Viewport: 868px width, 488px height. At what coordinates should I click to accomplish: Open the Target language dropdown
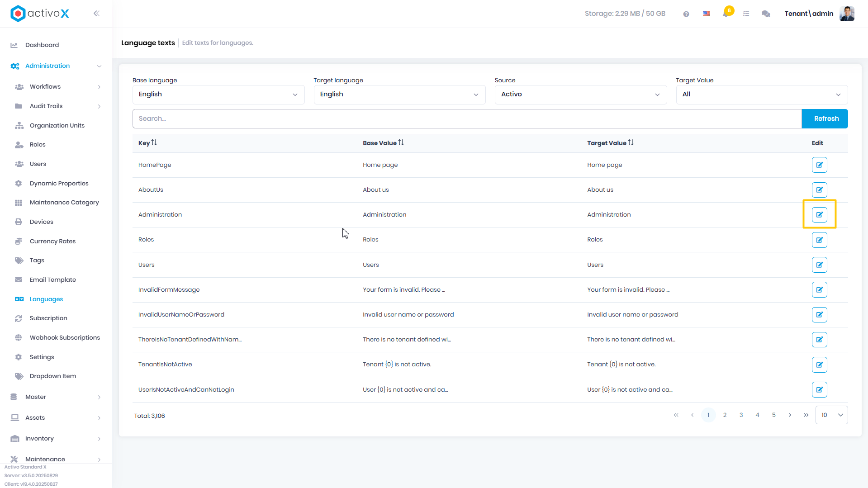(x=399, y=95)
